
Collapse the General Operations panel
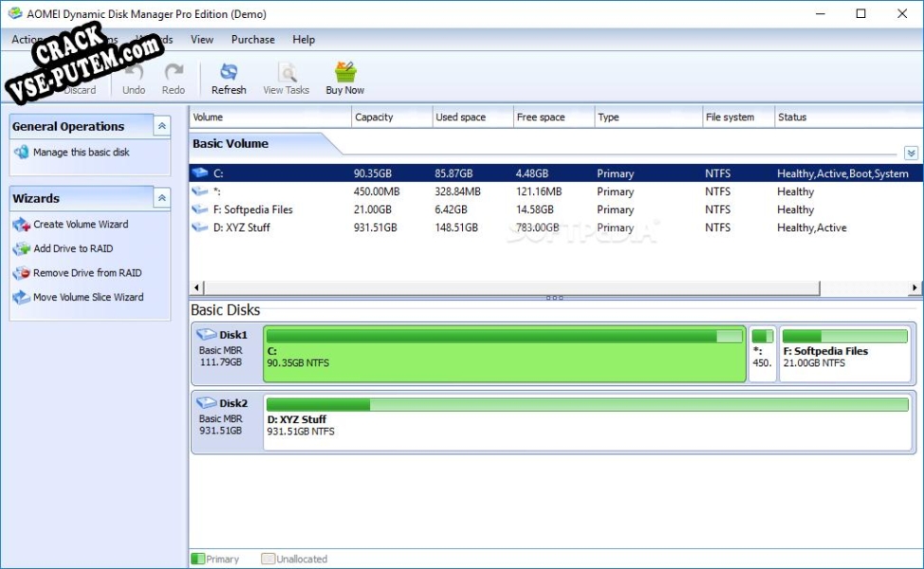(161, 126)
